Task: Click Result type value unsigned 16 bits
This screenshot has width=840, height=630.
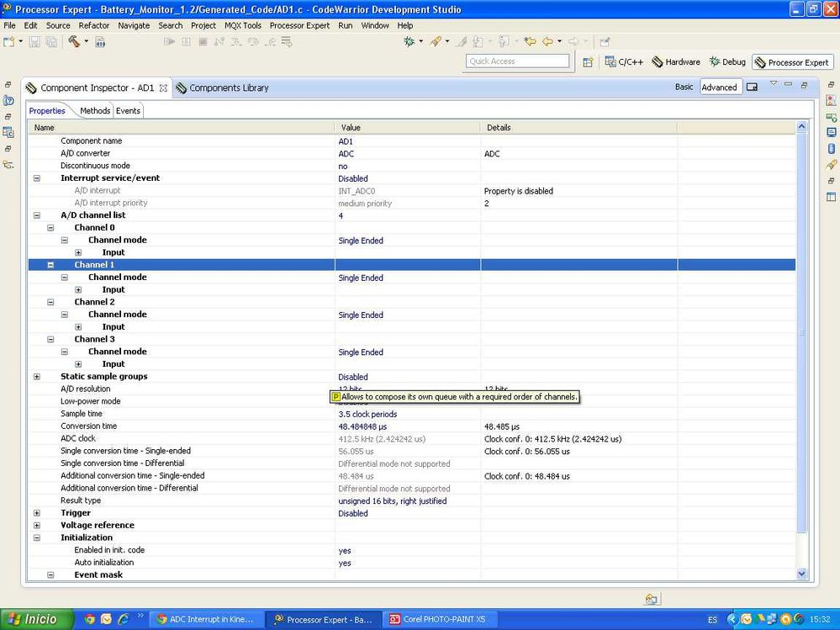Action: click(392, 501)
